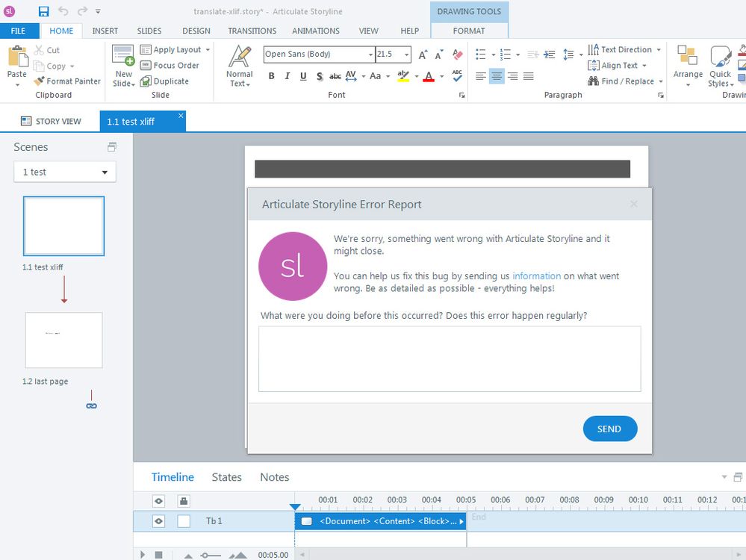Open the FORMAT drawing tools tab

tap(469, 31)
